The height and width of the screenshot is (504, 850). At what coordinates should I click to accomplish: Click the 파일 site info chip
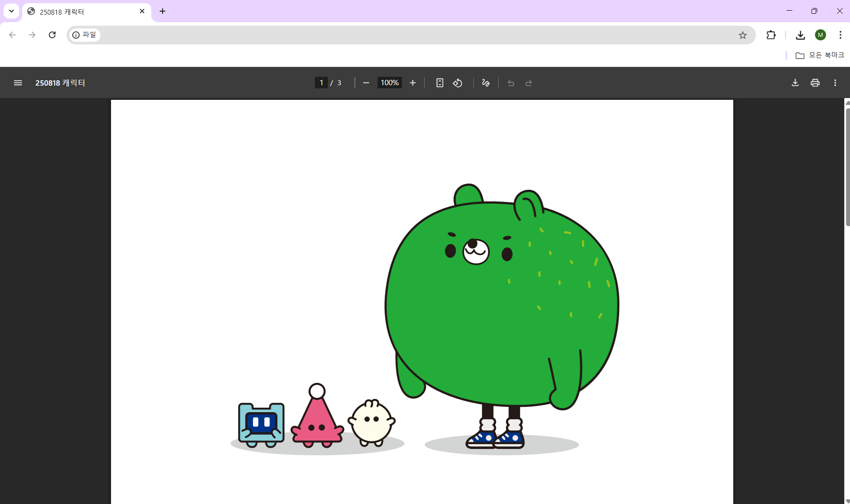(85, 35)
